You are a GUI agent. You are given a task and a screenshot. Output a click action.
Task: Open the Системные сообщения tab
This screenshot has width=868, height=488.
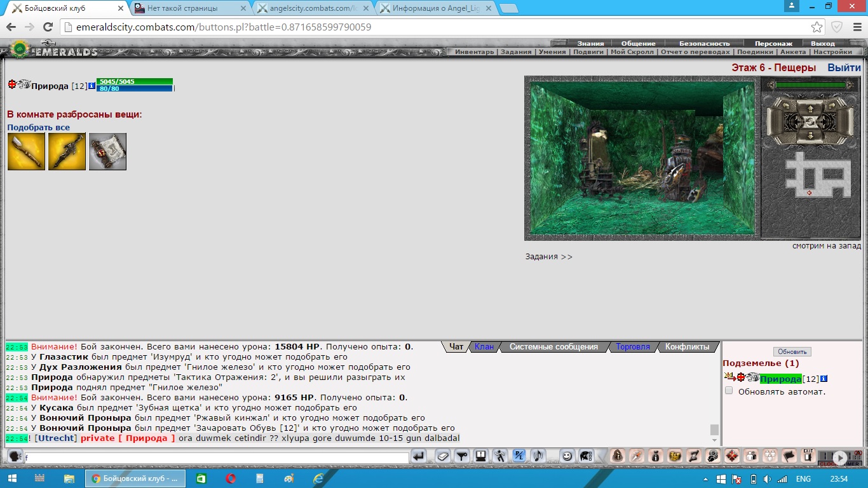553,347
